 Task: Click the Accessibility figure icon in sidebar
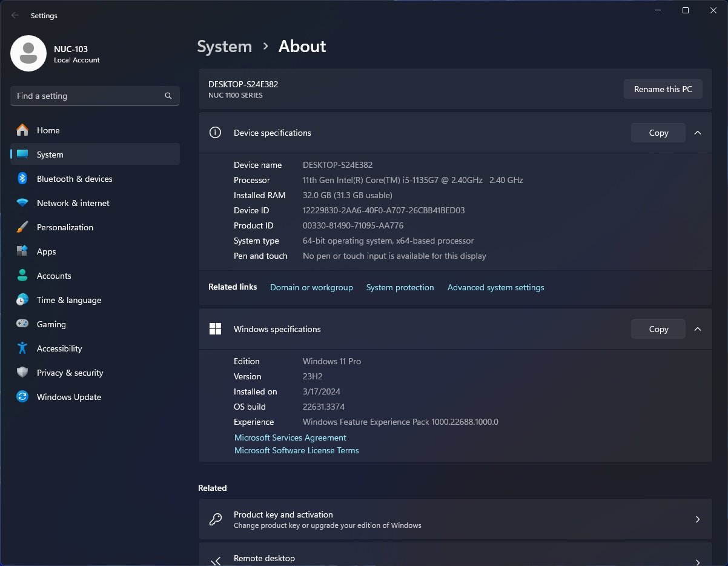point(22,348)
